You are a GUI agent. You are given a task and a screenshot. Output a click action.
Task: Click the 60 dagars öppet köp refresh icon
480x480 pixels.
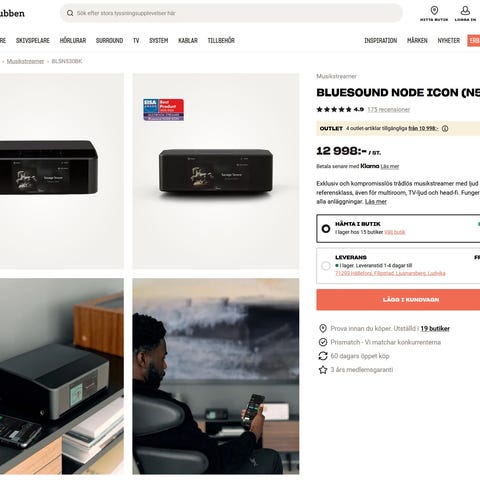[323, 356]
